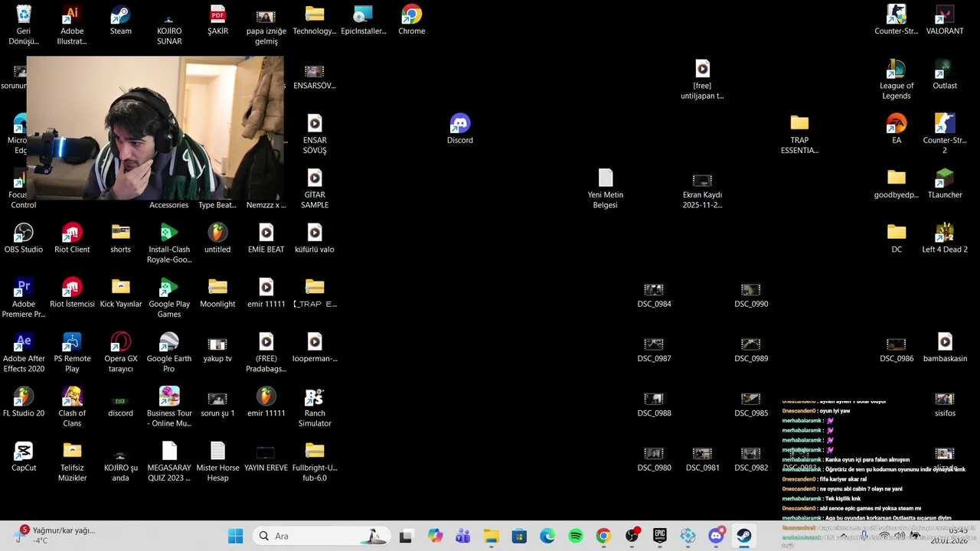Open the Yağmur/kar yağı... weather widget
Image resolution: width=980 pixels, height=551 pixels.
coord(54,535)
